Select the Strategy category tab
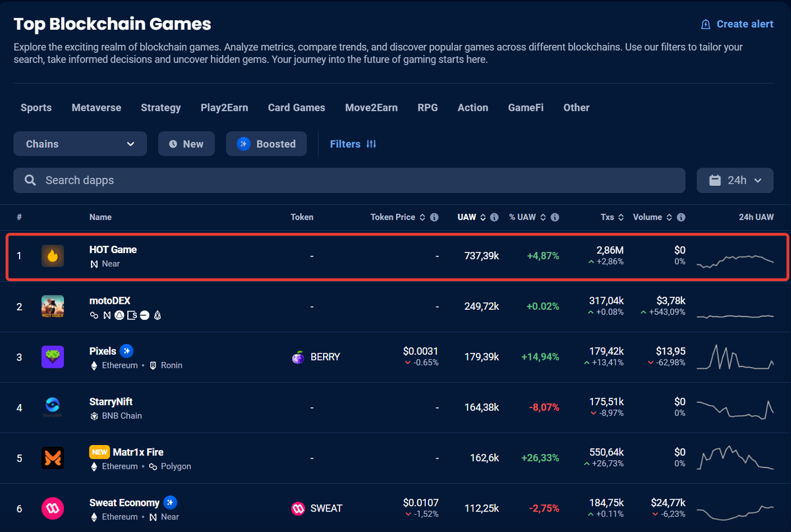The height and width of the screenshot is (532, 791). coord(161,107)
